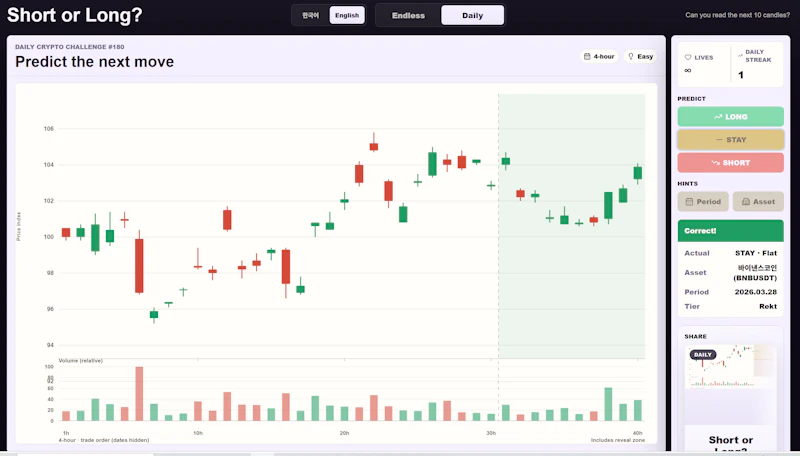Click the 'DAILY CRYPTO CHALLENGE #180' label

(69, 47)
